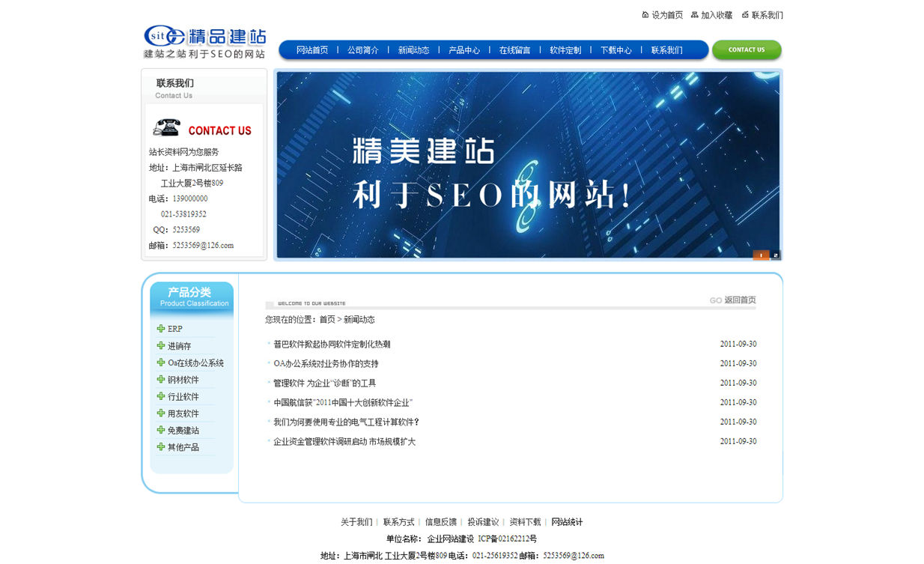Screen dimensions: 924x564
Task: Click the telephone icon next to CONTACT US
Action: click(166, 127)
